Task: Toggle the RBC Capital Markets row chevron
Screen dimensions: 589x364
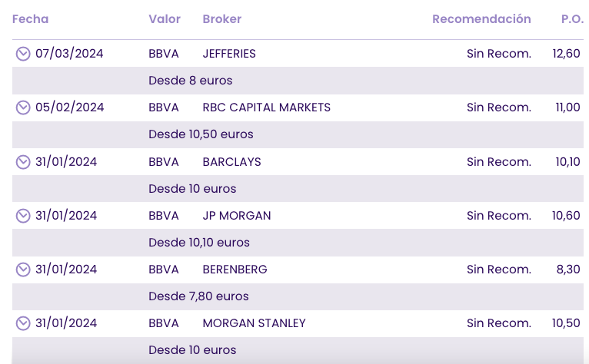Action: pos(23,108)
